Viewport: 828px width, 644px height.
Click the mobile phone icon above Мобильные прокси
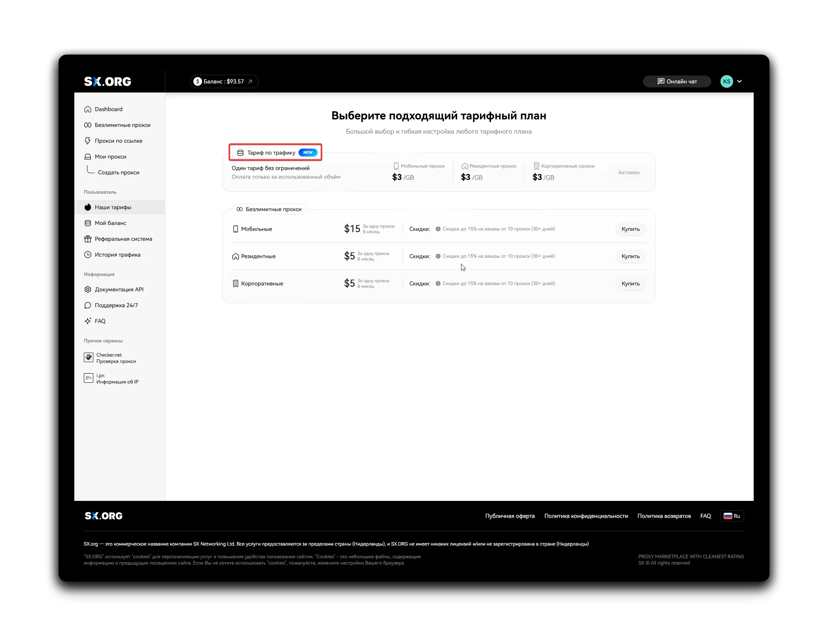coord(396,166)
